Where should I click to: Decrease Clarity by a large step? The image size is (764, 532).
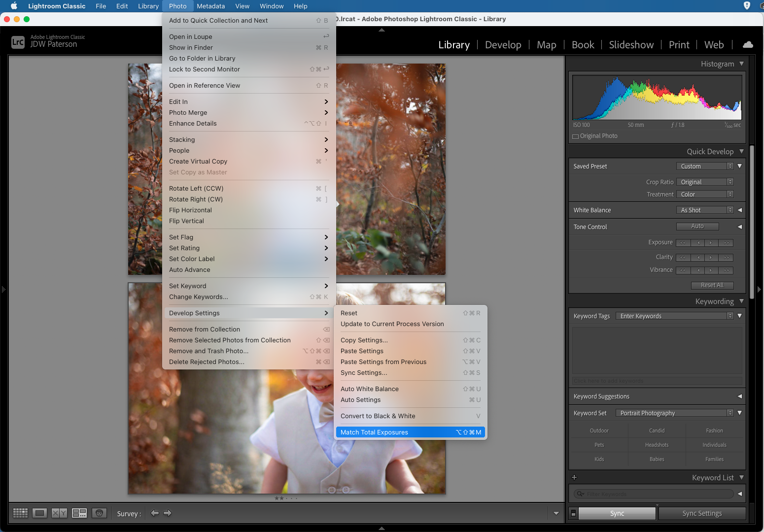[x=683, y=258]
